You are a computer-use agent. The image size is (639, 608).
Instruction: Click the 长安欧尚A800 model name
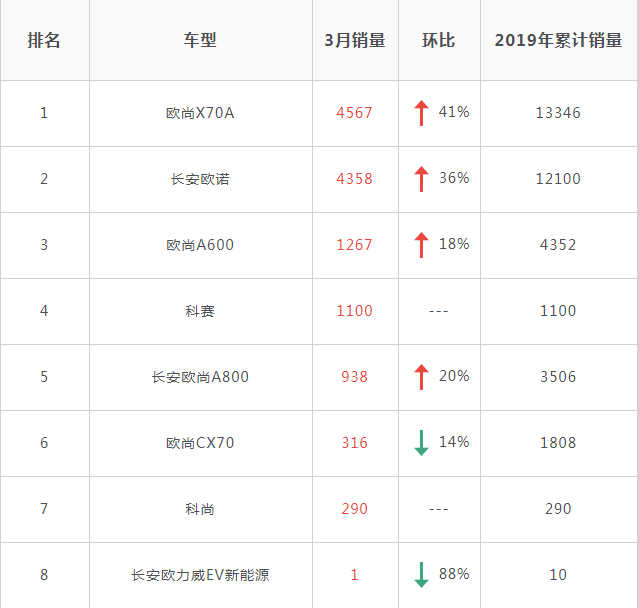point(200,377)
